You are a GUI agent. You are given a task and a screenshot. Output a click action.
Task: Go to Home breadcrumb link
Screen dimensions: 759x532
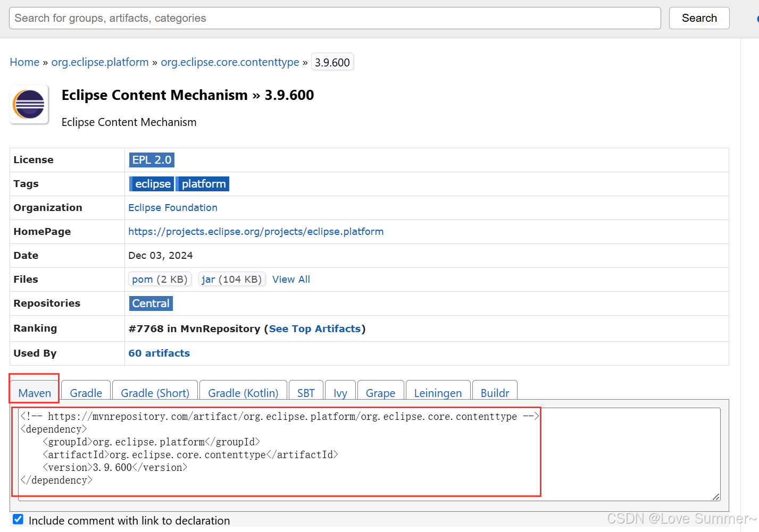pos(24,62)
